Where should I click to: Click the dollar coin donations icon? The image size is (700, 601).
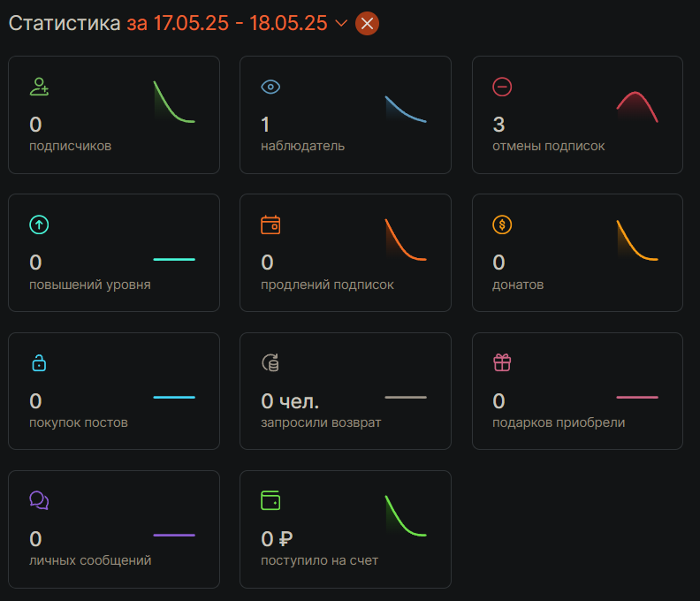[x=502, y=224]
